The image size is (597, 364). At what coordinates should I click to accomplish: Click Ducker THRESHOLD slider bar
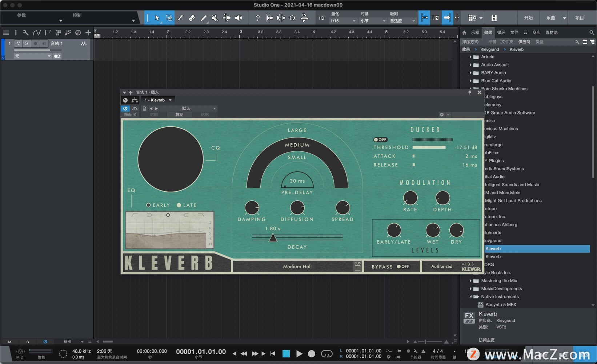pos(429,147)
